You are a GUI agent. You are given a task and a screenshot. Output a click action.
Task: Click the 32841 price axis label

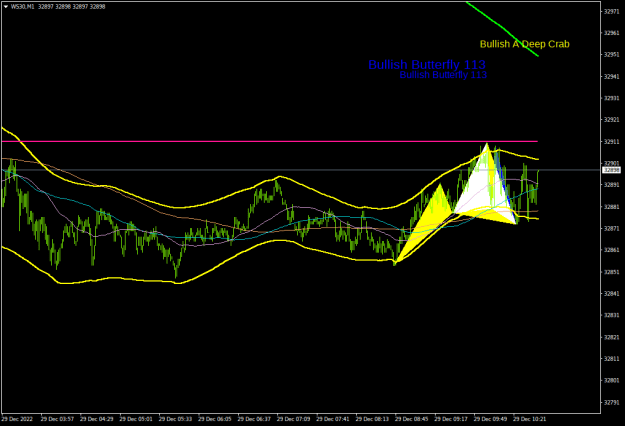pyautogui.click(x=611, y=294)
